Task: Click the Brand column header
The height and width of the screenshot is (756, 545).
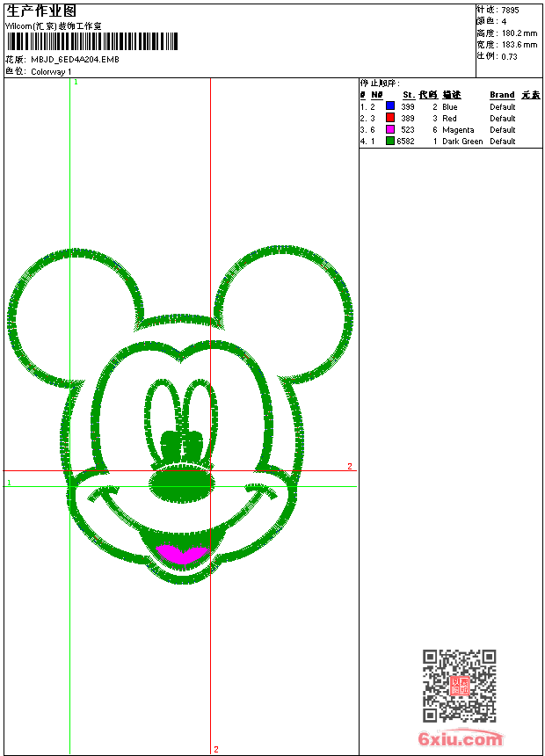Action: 502,95
